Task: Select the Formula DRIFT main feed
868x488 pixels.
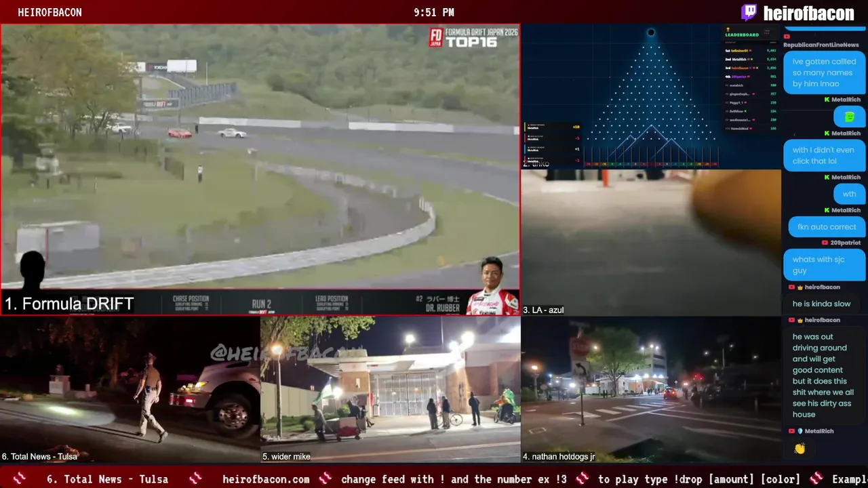Action: pyautogui.click(x=260, y=169)
